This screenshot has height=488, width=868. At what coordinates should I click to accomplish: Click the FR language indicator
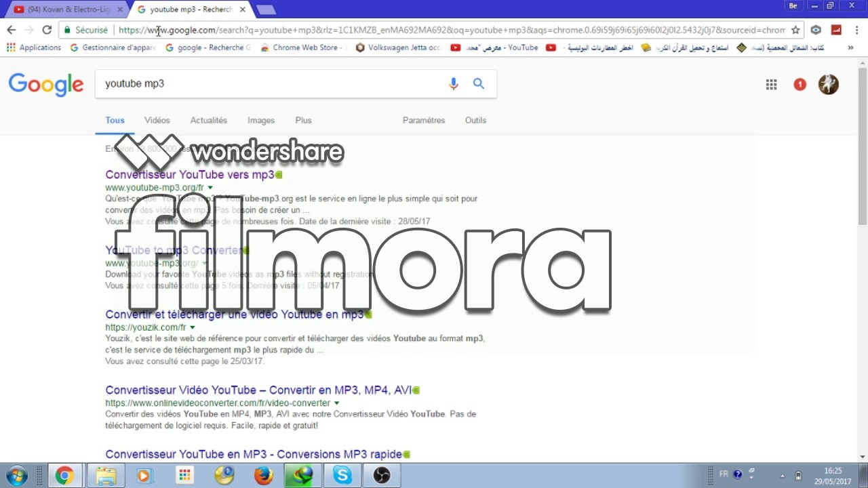click(x=724, y=474)
